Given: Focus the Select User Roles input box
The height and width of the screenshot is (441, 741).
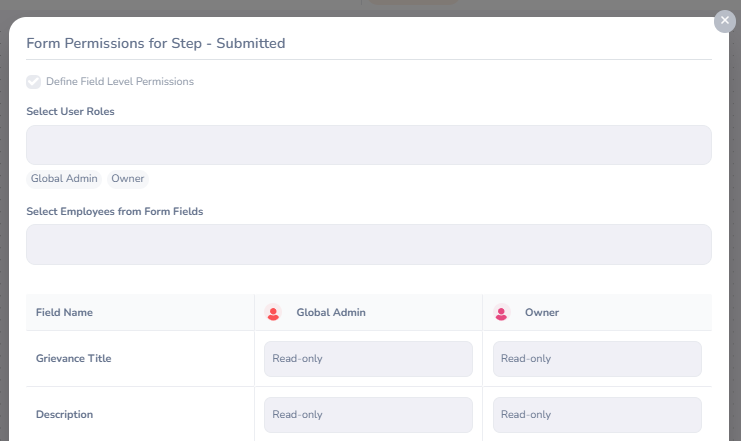Looking at the screenshot, I should pyautogui.click(x=368, y=145).
